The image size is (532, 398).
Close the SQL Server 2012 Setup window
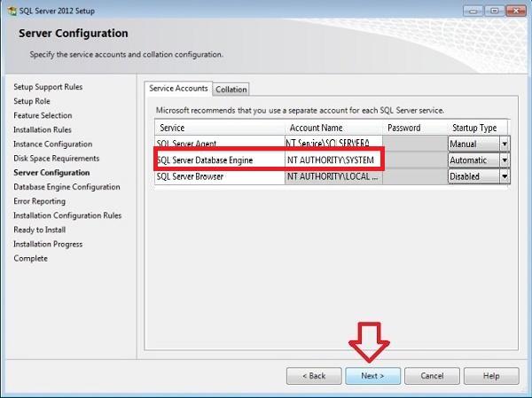click(x=515, y=8)
